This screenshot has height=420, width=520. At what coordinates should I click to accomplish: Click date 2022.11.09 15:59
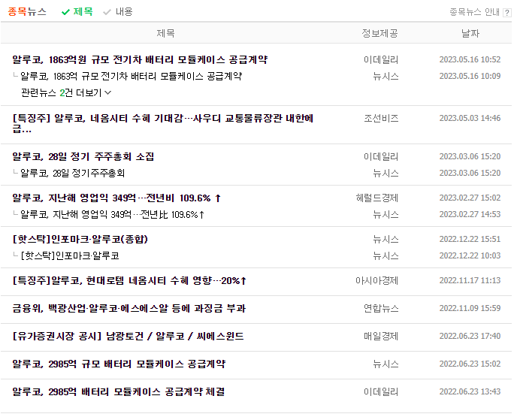click(x=470, y=309)
